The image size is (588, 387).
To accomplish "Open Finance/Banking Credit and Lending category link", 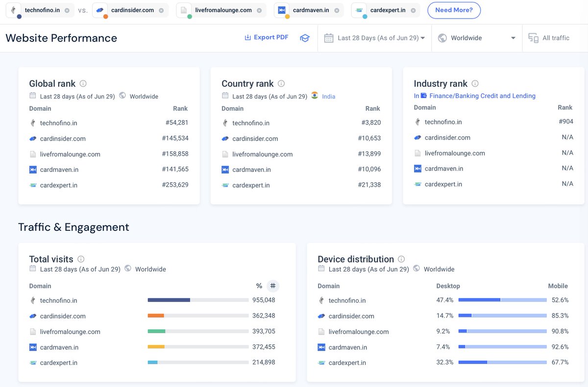I will [482, 96].
